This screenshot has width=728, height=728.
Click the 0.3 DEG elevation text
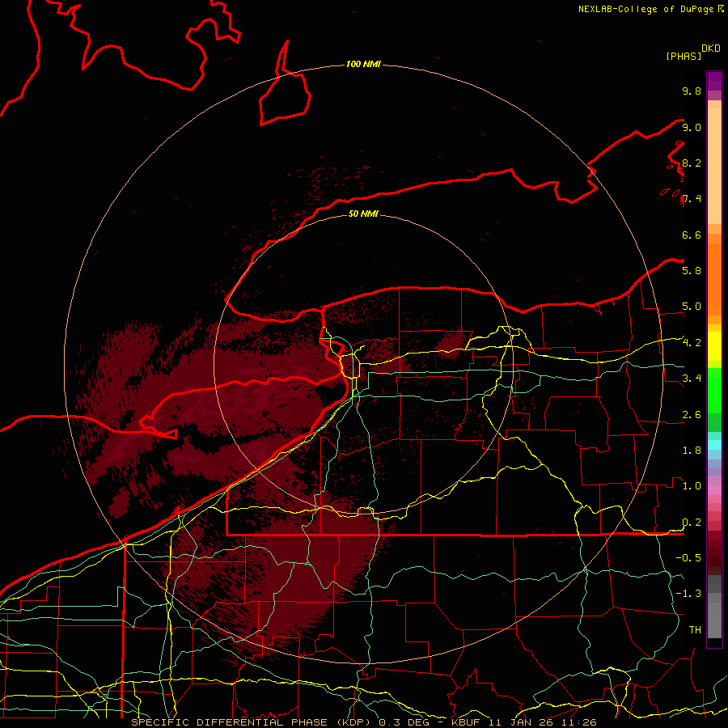[x=404, y=722]
